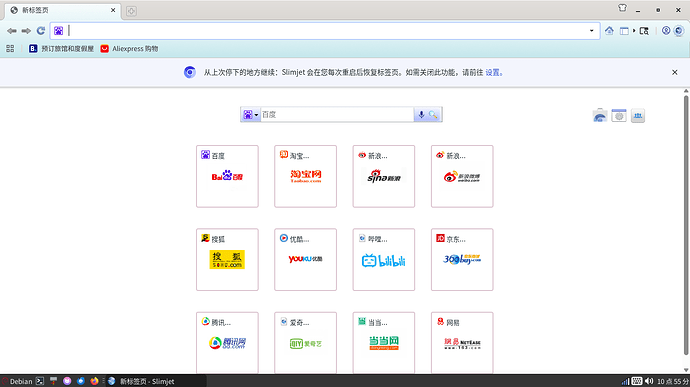Viewport: 690px width, 387px height.
Task: Open the keyboard tray icon
Action: (637, 381)
